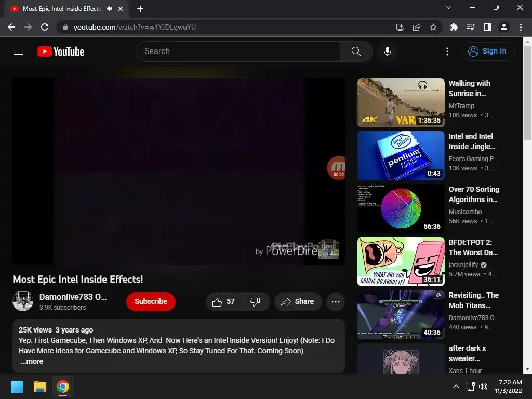
Task: Open Chrome three-dot menu
Action: (521, 27)
